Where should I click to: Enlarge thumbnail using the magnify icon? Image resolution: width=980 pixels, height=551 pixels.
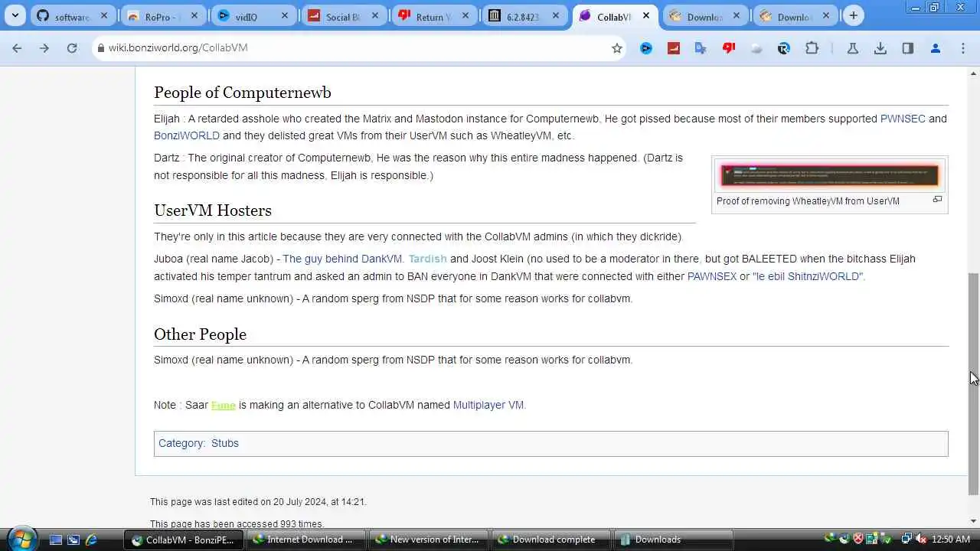[x=937, y=200]
